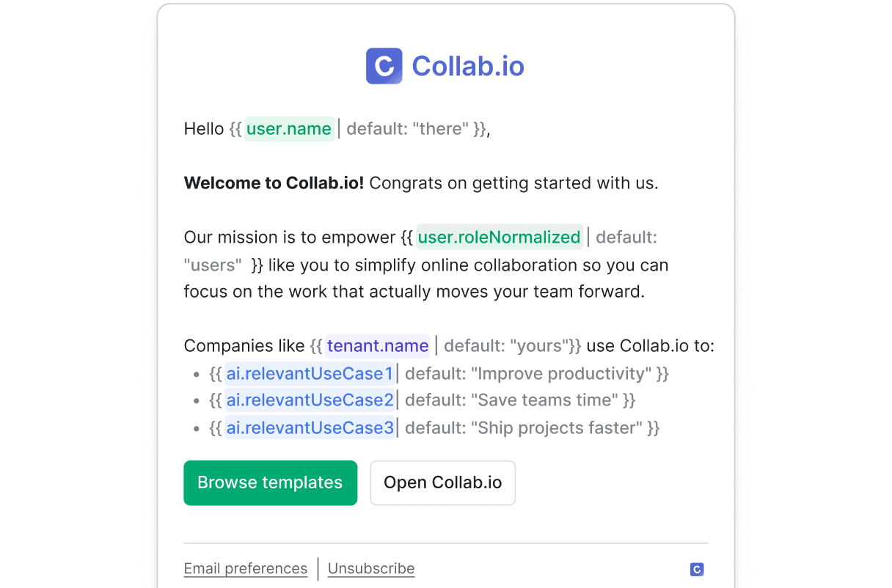Click the small Collab.io footer icon

click(x=697, y=570)
